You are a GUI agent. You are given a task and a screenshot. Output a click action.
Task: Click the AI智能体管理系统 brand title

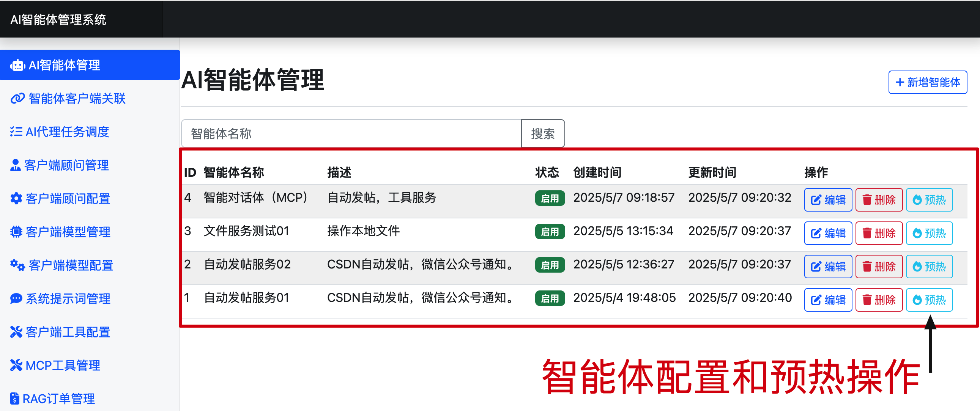58,20
